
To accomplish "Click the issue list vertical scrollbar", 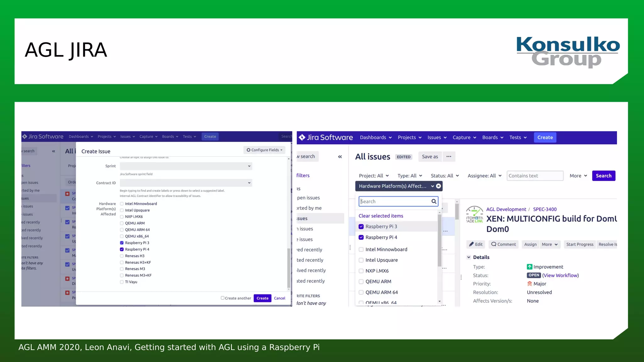I will click(457, 212).
